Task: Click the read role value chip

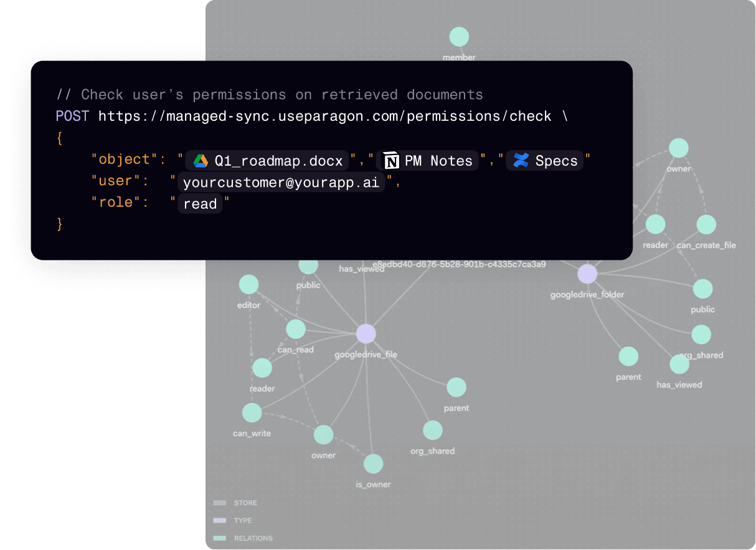Action: point(200,204)
